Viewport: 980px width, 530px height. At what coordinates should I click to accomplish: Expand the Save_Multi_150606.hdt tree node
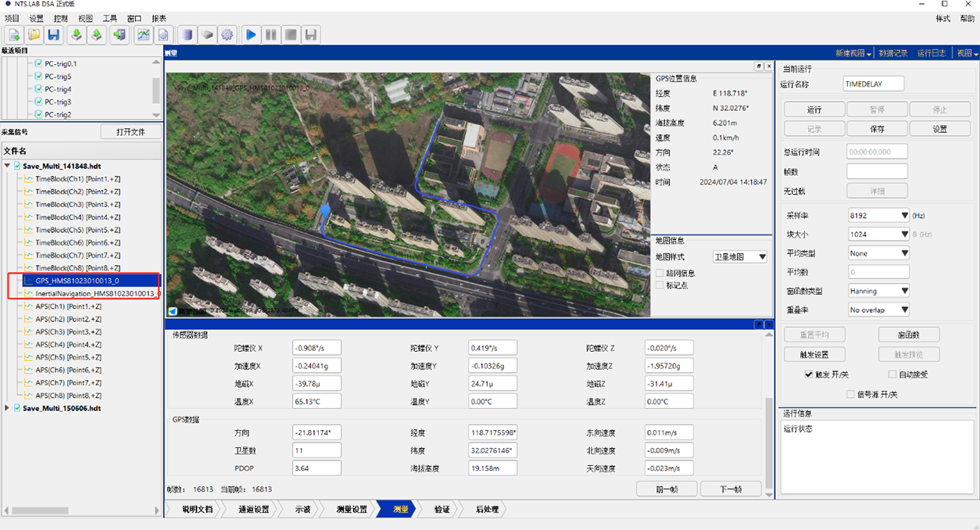point(8,408)
